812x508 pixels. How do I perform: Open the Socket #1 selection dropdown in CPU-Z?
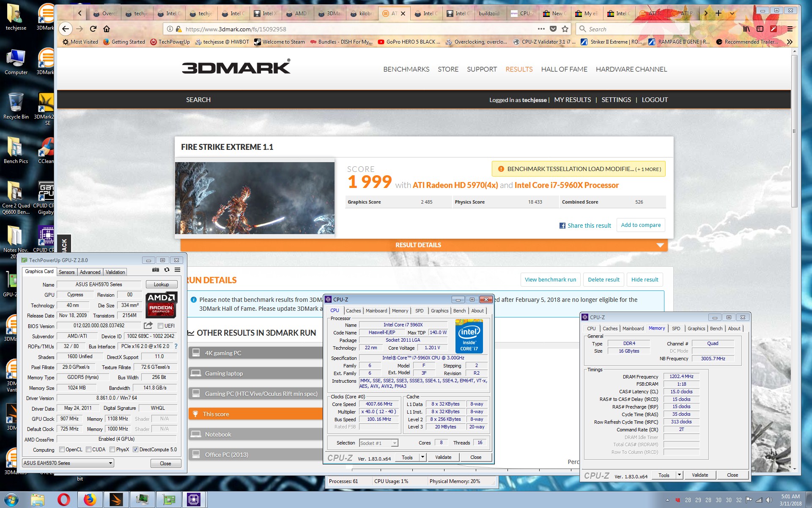[379, 443]
